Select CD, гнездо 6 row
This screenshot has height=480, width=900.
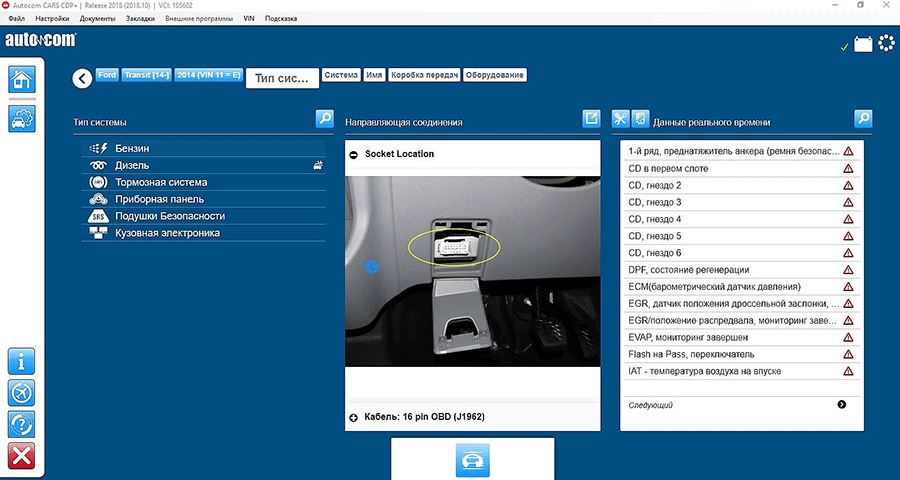click(x=740, y=253)
